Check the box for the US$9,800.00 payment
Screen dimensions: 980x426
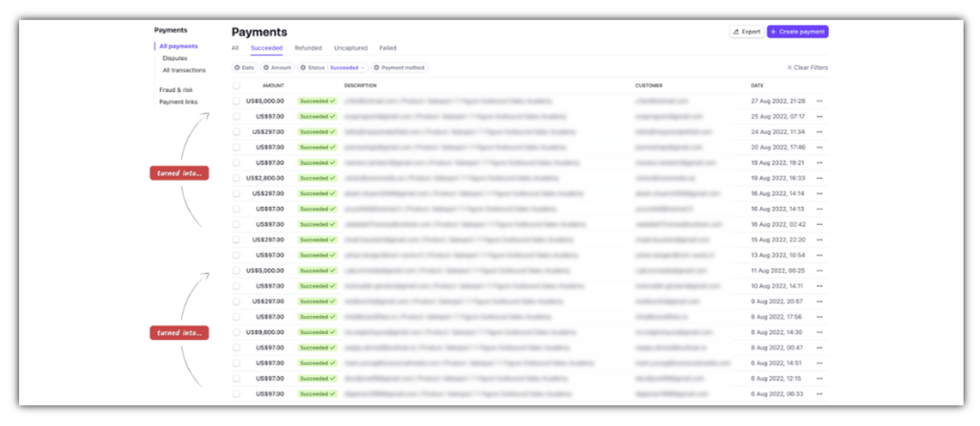point(236,332)
